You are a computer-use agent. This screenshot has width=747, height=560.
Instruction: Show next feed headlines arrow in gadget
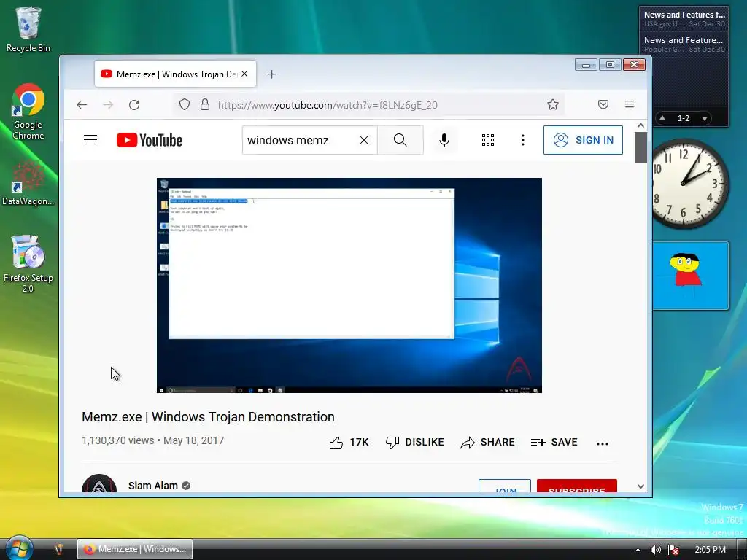(704, 118)
